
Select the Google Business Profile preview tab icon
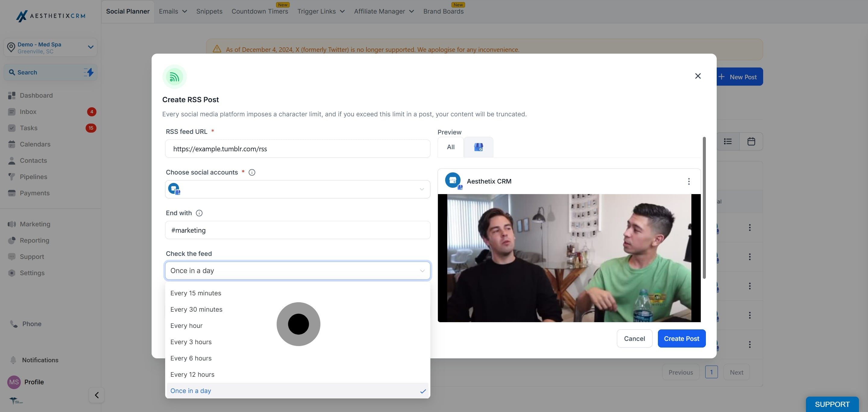pyautogui.click(x=478, y=147)
